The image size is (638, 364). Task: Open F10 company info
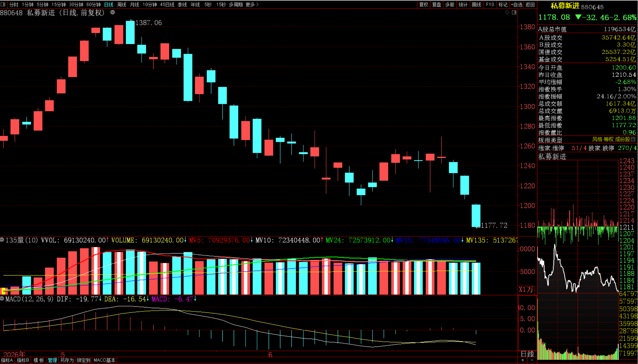(490, 5)
